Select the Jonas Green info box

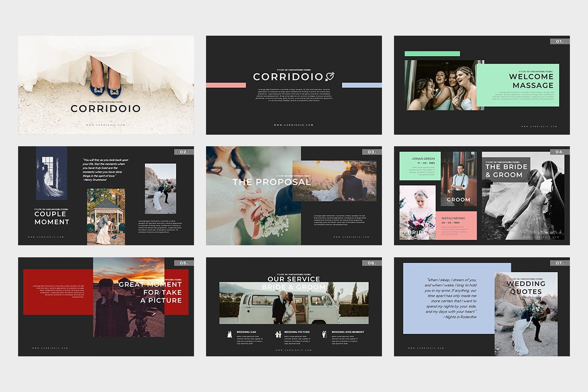(420, 166)
